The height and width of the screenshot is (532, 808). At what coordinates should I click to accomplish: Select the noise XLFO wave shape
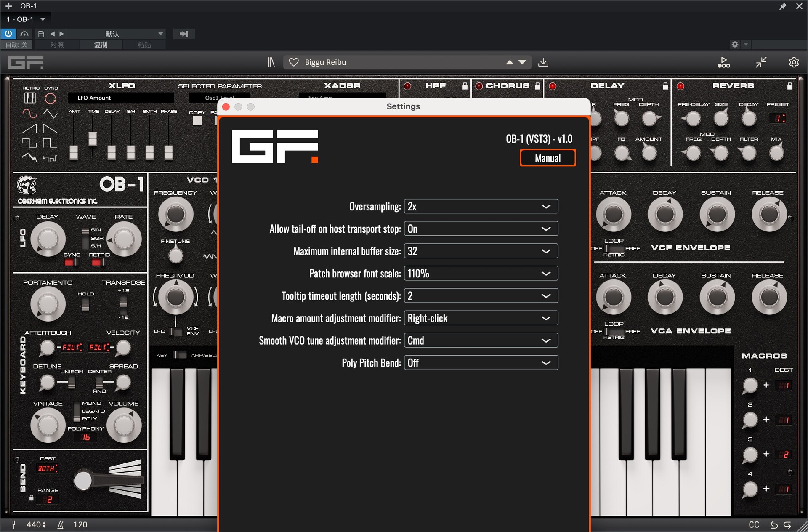[x=29, y=158]
